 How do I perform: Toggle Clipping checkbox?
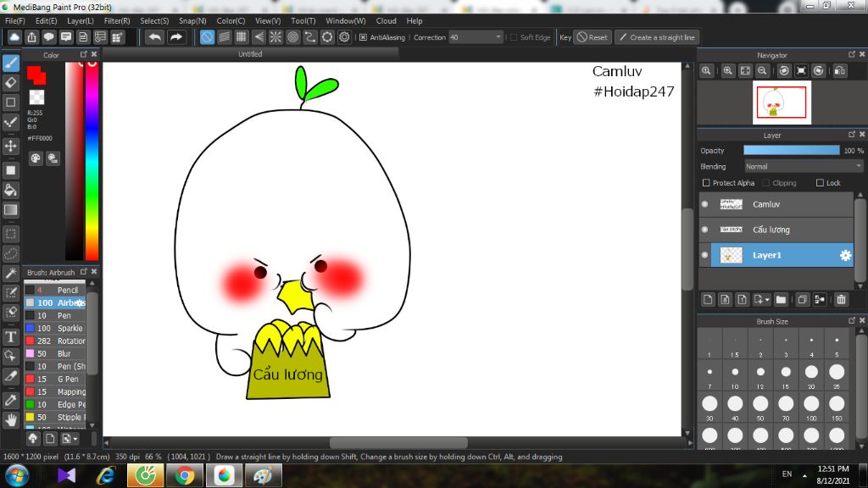[x=766, y=183]
